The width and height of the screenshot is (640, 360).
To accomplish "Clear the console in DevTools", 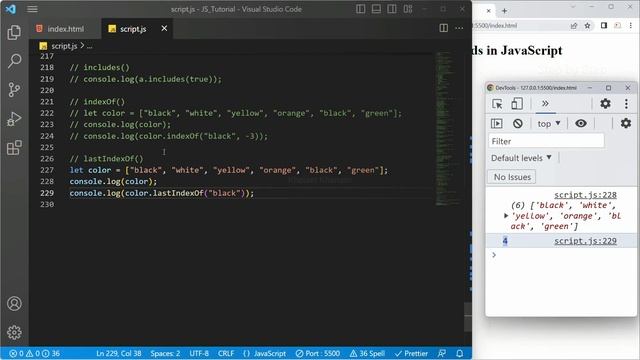I will 518,123.
